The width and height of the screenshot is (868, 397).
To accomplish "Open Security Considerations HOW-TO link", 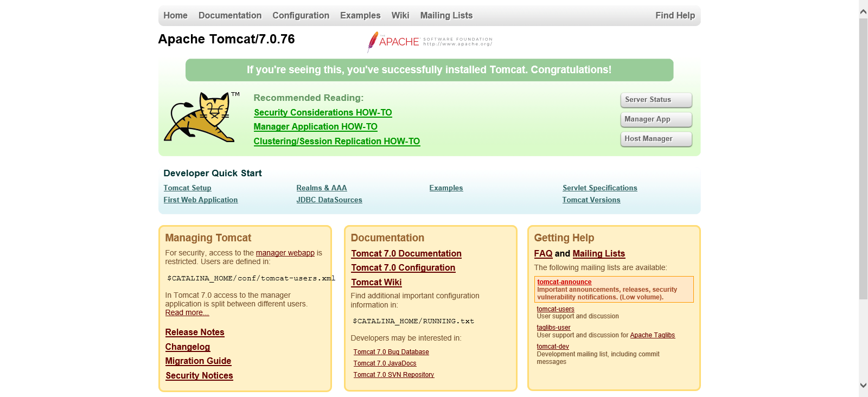I will click(x=323, y=113).
